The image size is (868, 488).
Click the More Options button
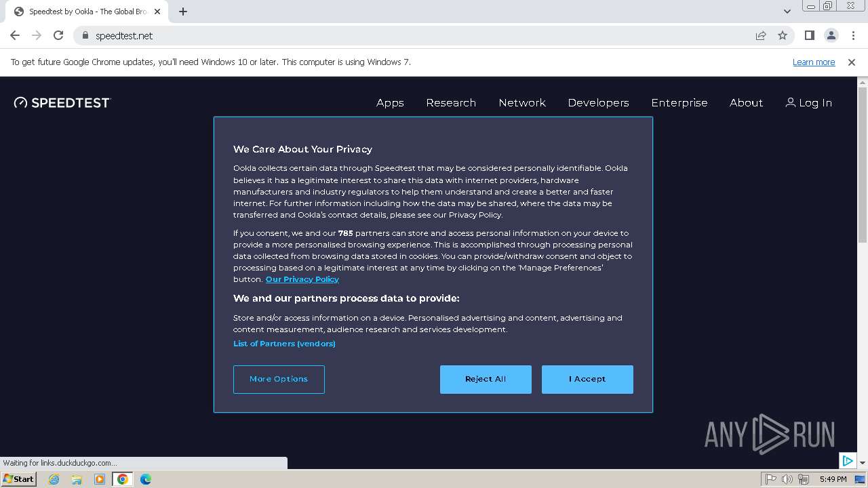279,380
